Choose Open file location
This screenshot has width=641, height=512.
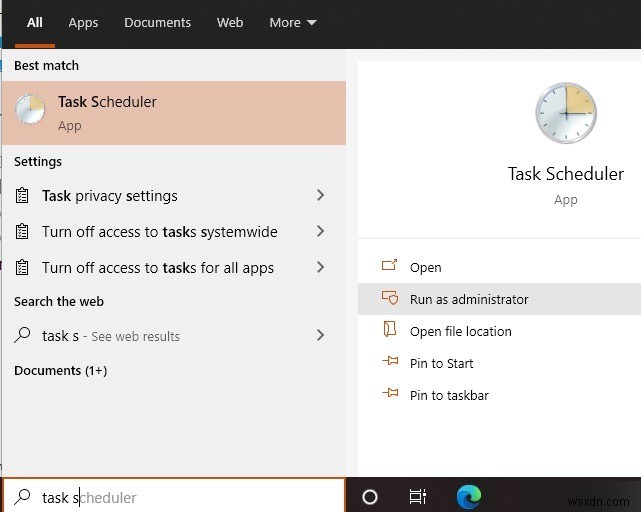coord(499,331)
